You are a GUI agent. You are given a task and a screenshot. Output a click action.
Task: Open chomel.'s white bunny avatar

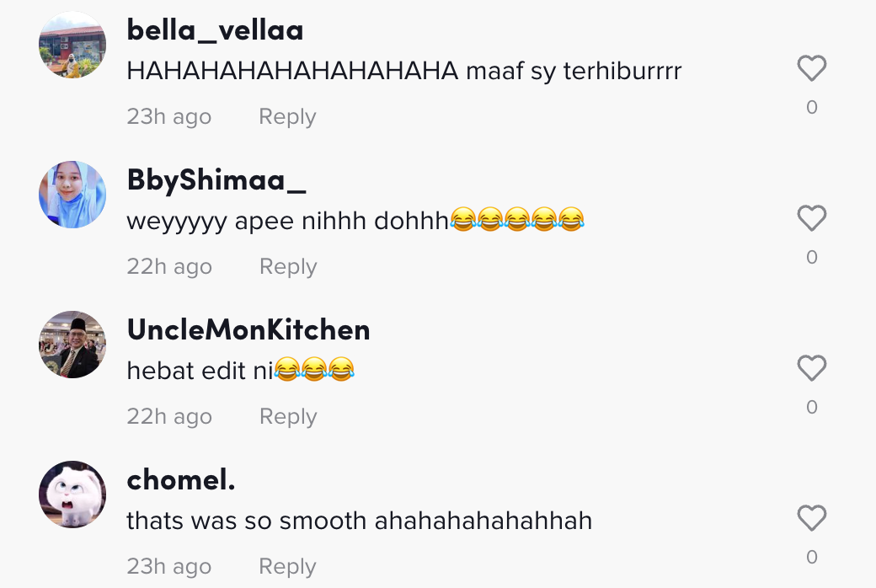(72, 494)
